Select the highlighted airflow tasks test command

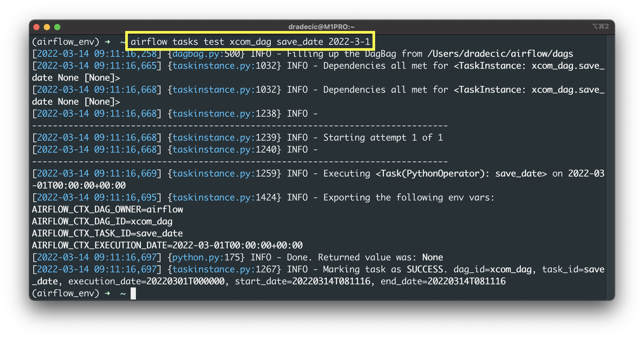(250, 41)
